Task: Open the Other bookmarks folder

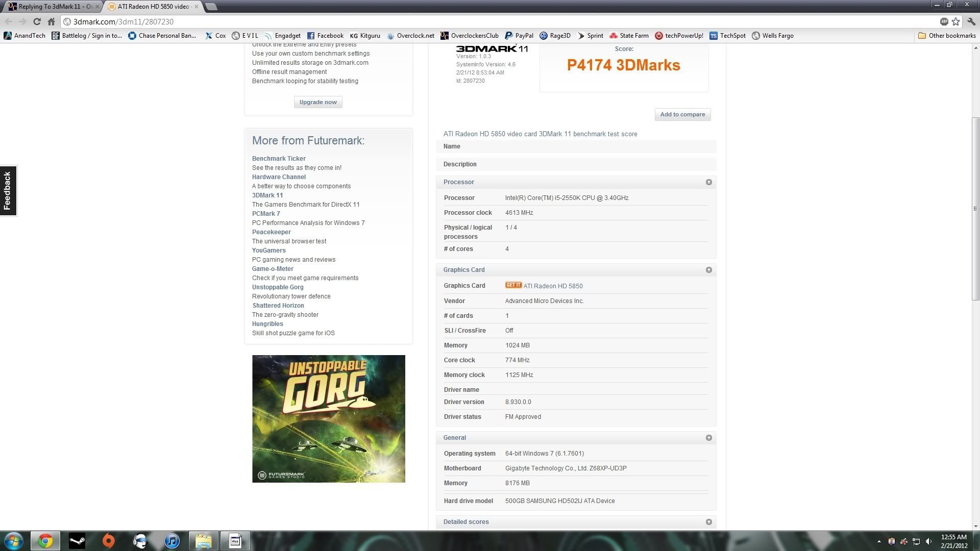Action: pos(947,36)
